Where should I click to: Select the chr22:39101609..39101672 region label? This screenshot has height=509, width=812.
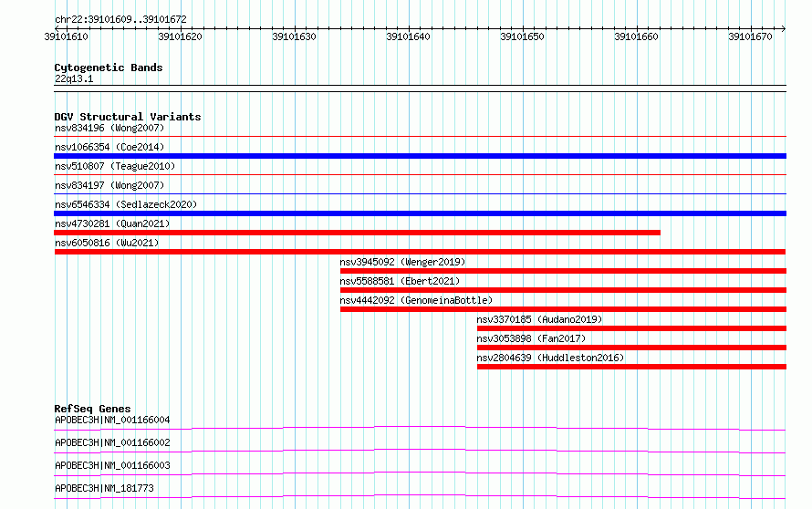tap(120, 19)
